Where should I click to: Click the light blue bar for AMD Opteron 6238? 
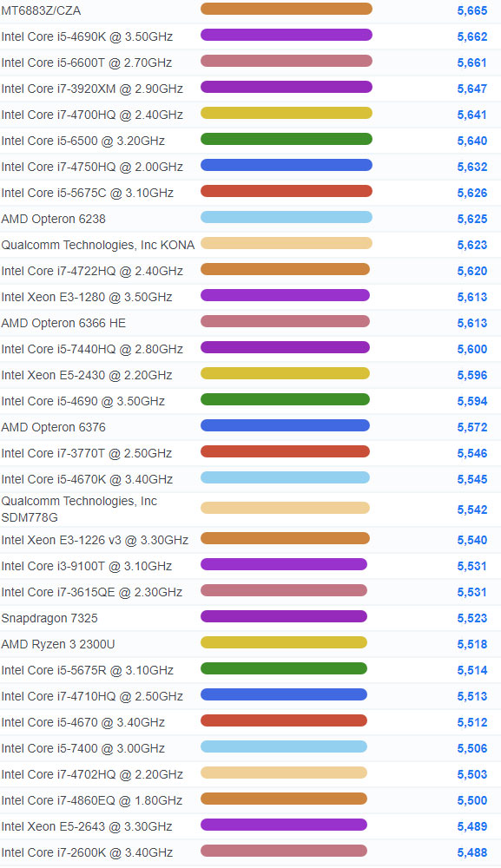[287, 217]
